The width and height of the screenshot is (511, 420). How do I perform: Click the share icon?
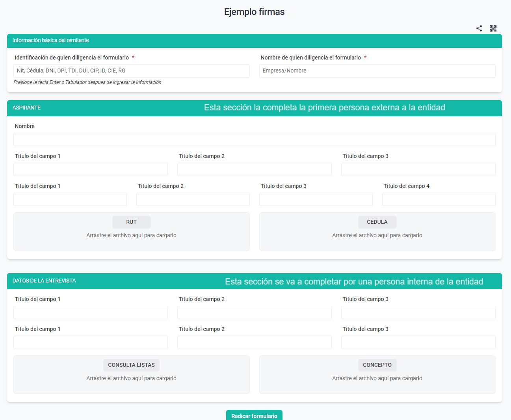pos(479,28)
